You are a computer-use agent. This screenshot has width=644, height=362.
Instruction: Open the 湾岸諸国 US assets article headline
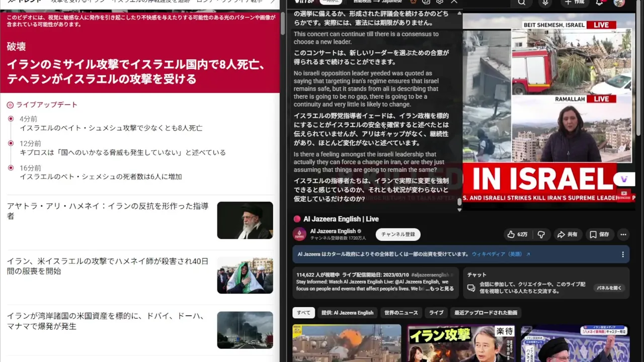click(x=106, y=321)
